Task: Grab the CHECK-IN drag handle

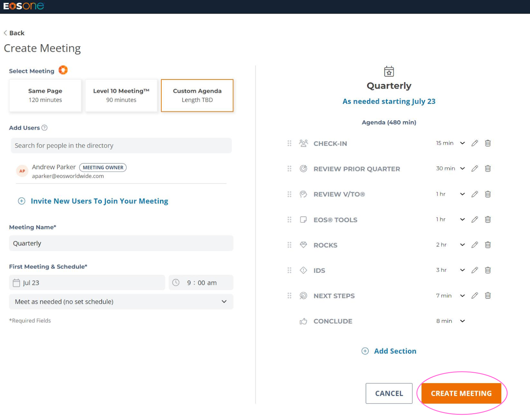Action: pyautogui.click(x=290, y=143)
